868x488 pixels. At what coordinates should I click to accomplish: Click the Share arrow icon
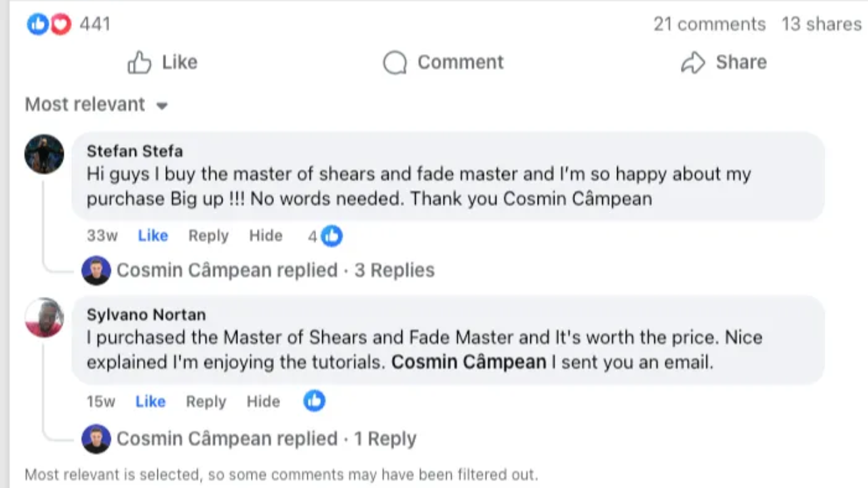tap(693, 62)
